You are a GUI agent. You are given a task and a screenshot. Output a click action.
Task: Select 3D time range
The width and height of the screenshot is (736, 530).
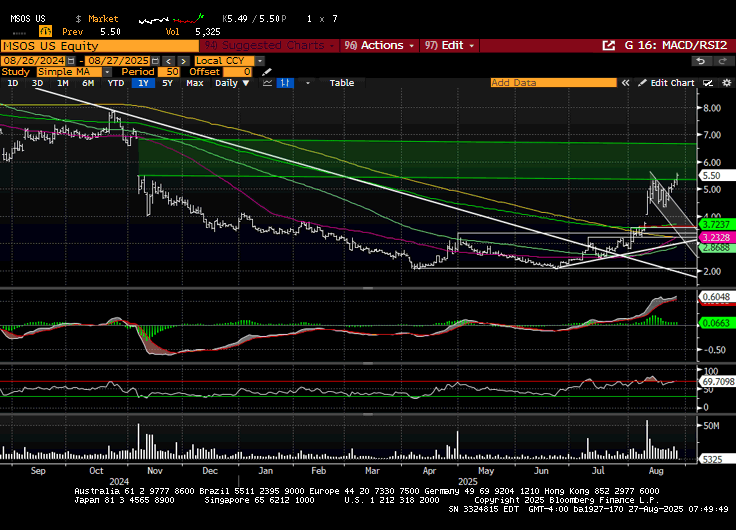[38, 83]
